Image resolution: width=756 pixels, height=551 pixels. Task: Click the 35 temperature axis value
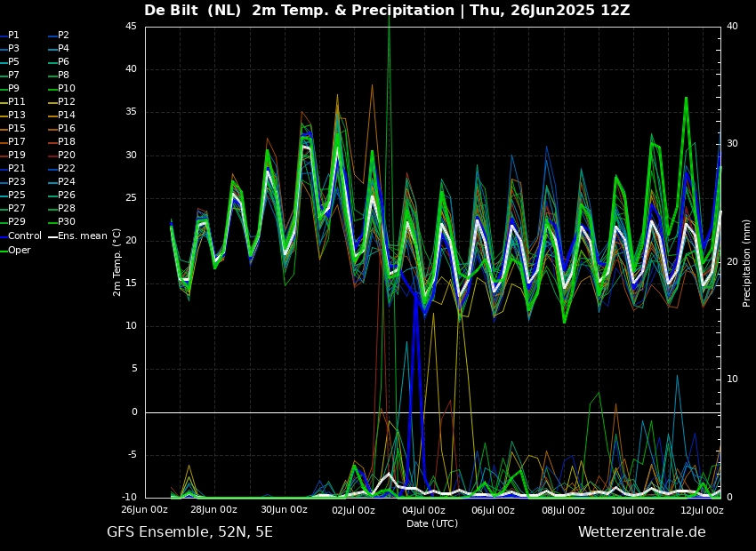click(x=131, y=112)
